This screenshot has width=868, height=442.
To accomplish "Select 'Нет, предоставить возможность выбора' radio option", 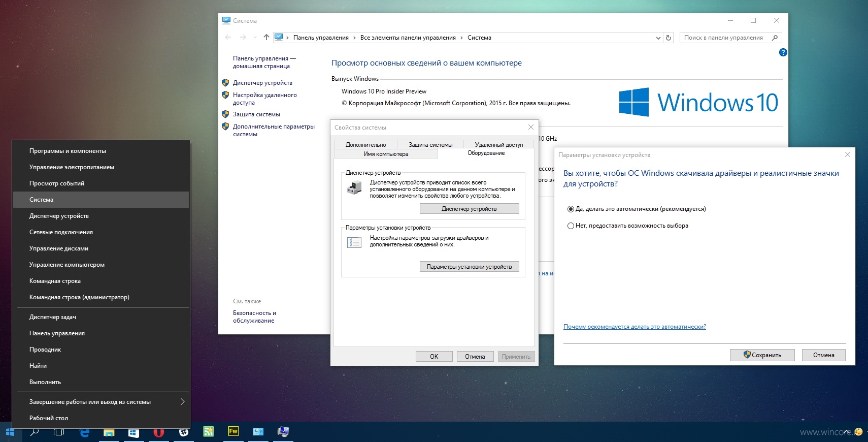I will click(x=571, y=226).
